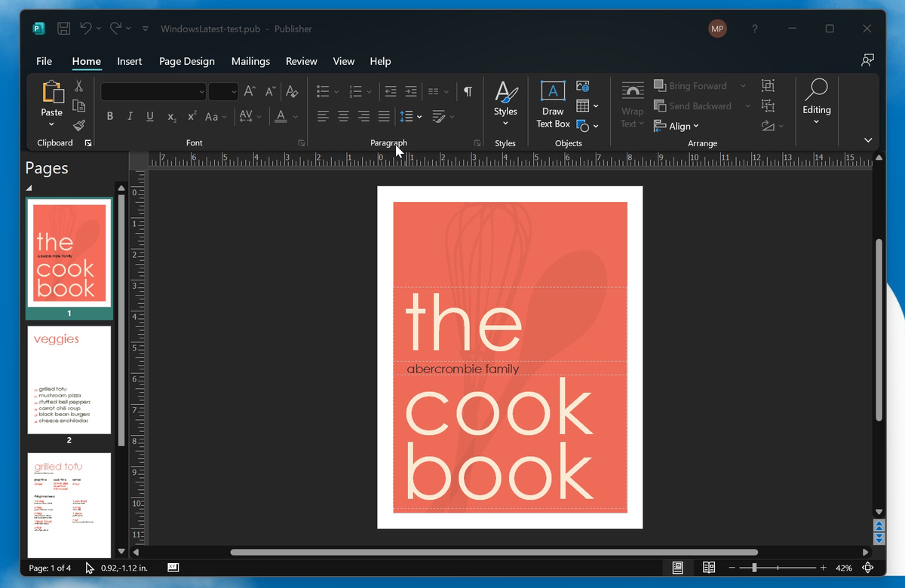Screen dimensions: 905x588
Task: Click the MP user account avatar
Action: click(717, 29)
